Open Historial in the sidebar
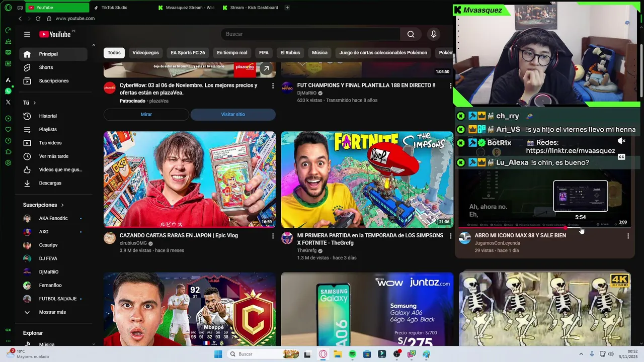The width and height of the screenshot is (644, 362). click(x=53, y=116)
